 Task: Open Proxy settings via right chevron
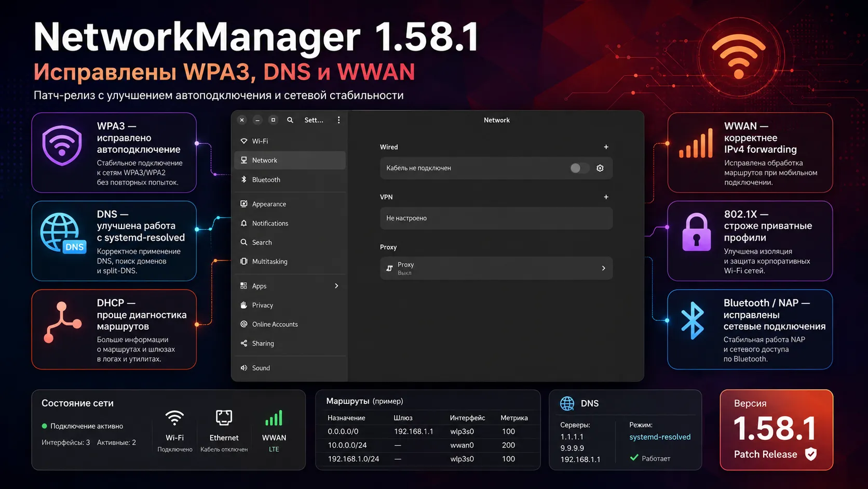[603, 268]
